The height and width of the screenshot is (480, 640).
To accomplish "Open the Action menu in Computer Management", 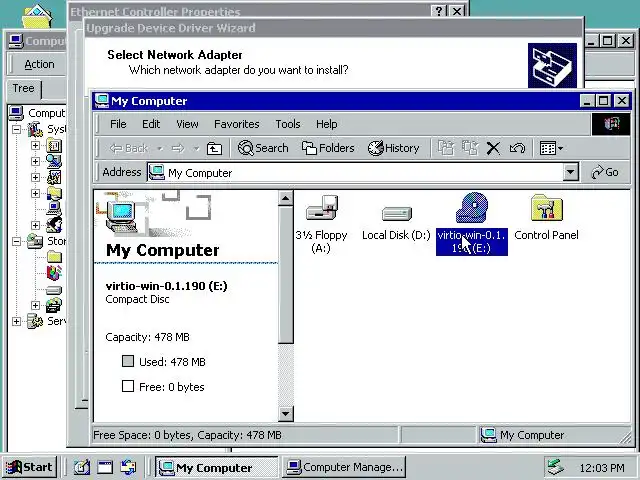I will pyautogui.click(x=39, y=64).
